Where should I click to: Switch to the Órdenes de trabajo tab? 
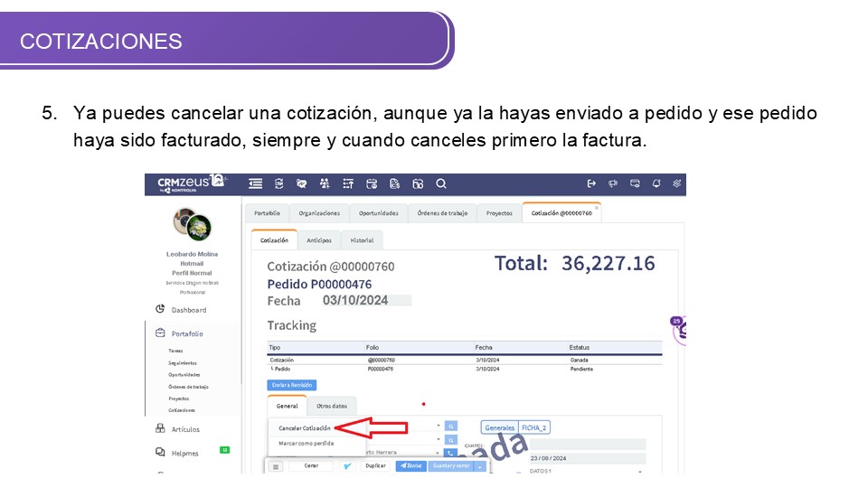(442, 213)
